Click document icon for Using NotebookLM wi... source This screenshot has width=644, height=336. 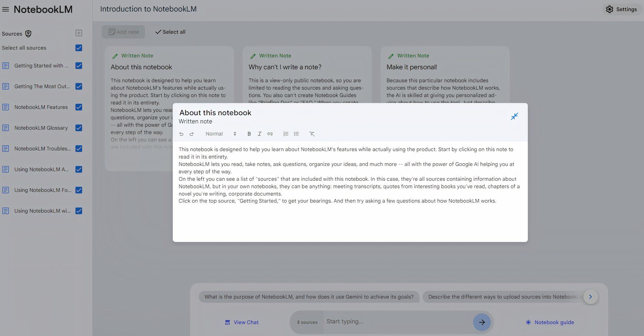click(x=6, y=211)
